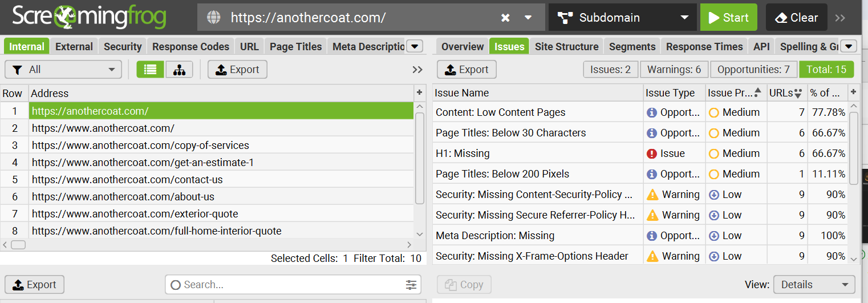Image resolution: width=868 pixels, height=303 pixels.
Task: Open the Security tab
Action: pyautogui.click(x=123, y=46)
